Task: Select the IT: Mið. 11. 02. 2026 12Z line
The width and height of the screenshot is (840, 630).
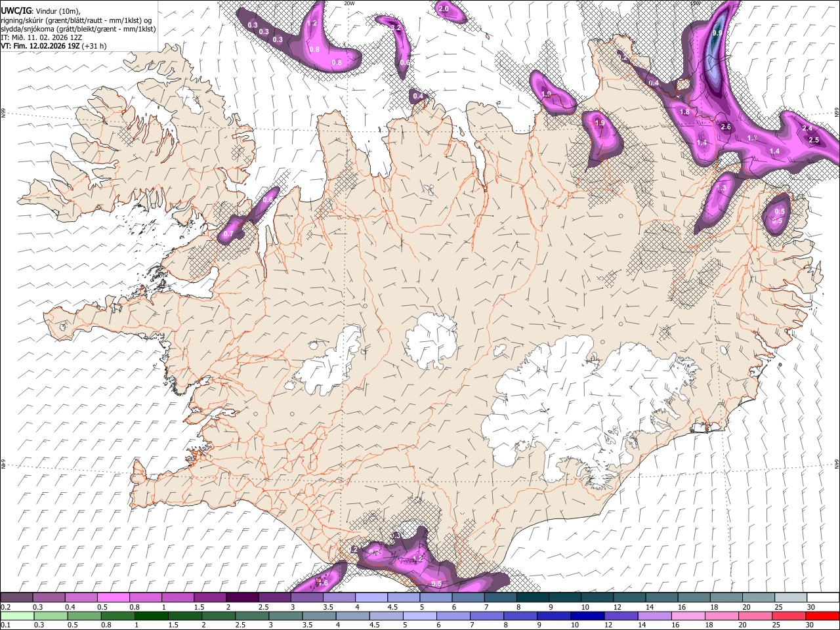Action: pos(41,37)
